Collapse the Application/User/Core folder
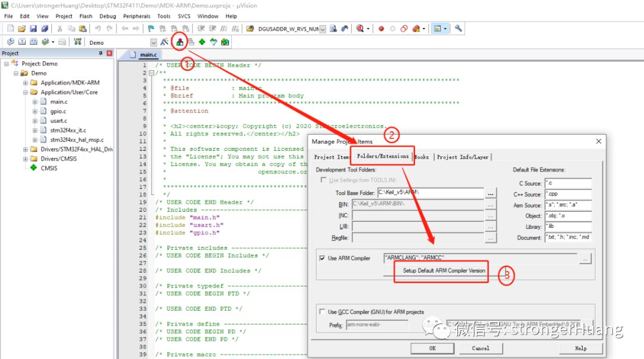Screen dimensions: 644x359 coord(26,92)
